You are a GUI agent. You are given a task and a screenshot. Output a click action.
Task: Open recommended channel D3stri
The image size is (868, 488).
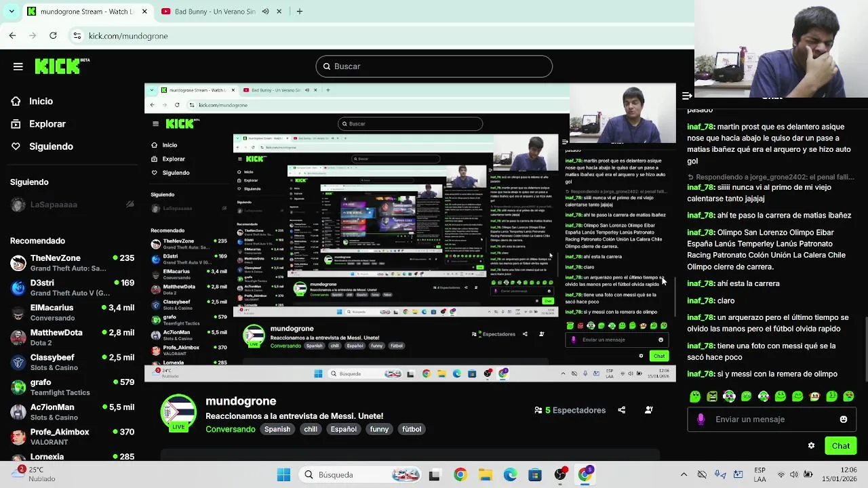71,288
